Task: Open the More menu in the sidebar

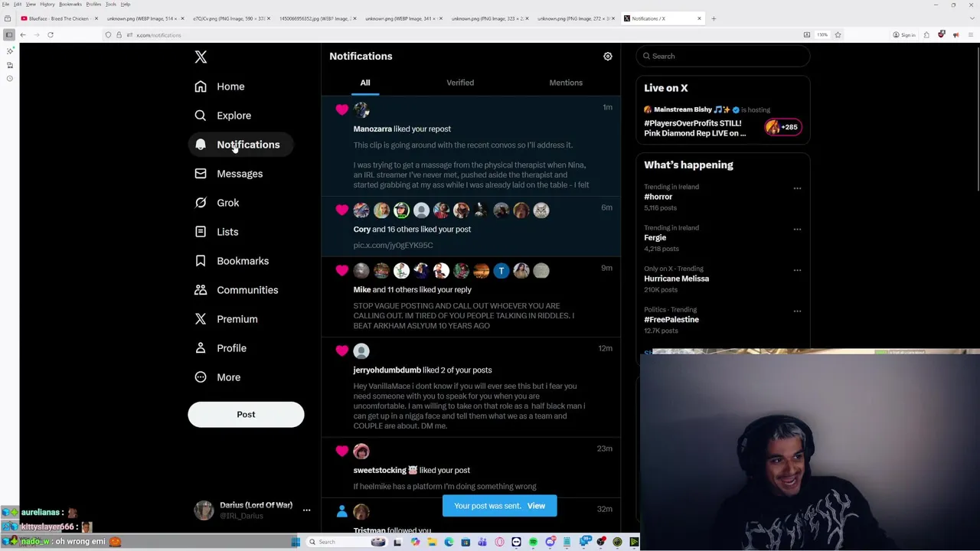Action: (217, 377)
